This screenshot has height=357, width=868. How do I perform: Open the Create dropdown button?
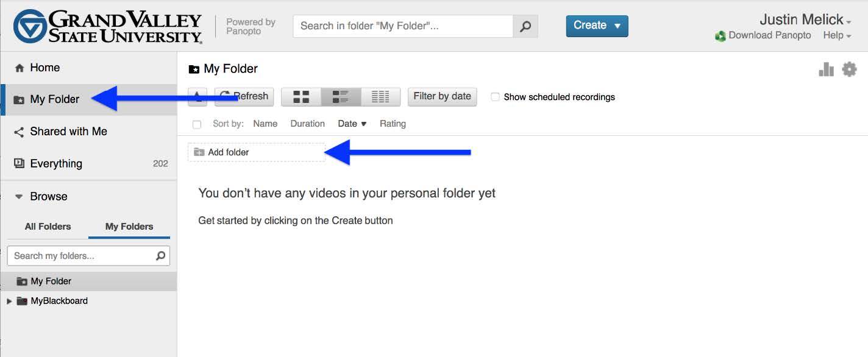pos(597,26)
